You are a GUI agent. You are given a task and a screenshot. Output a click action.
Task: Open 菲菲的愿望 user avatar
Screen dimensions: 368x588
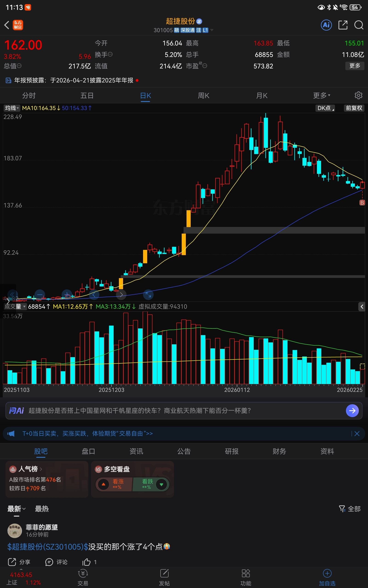14,531
